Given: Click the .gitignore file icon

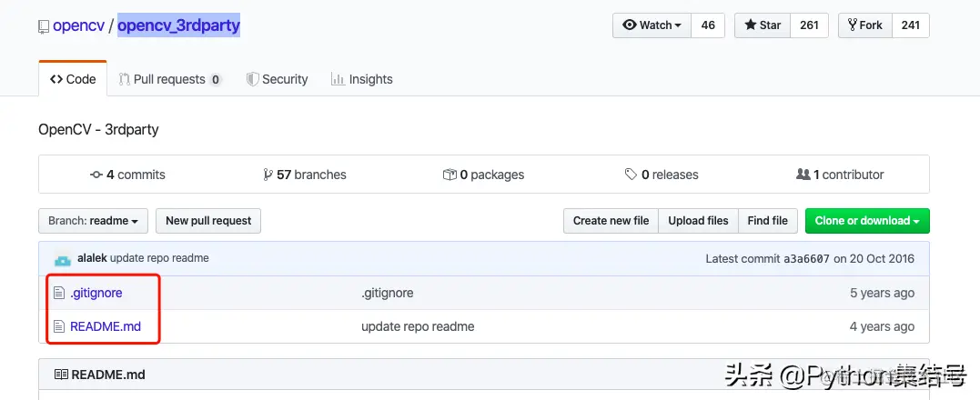Looking at the screenshot, I should coord(59,293).
